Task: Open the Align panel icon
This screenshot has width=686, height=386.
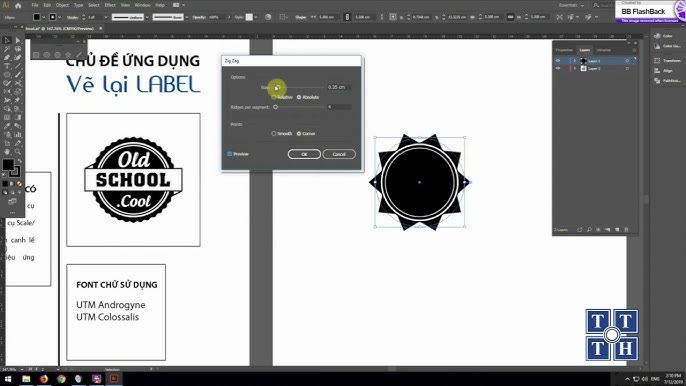Action: point(657,70)
